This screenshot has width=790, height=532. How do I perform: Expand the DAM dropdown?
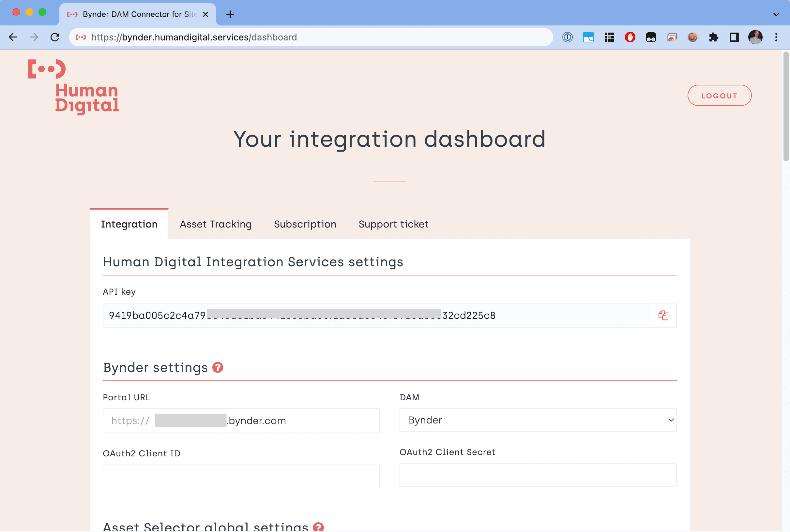point(538,420)
